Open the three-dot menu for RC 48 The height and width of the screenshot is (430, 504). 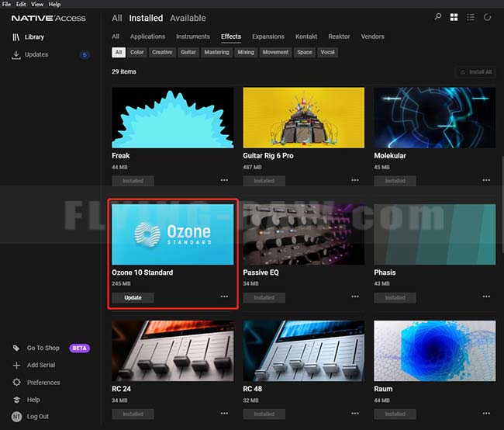[x=355, y=413]
